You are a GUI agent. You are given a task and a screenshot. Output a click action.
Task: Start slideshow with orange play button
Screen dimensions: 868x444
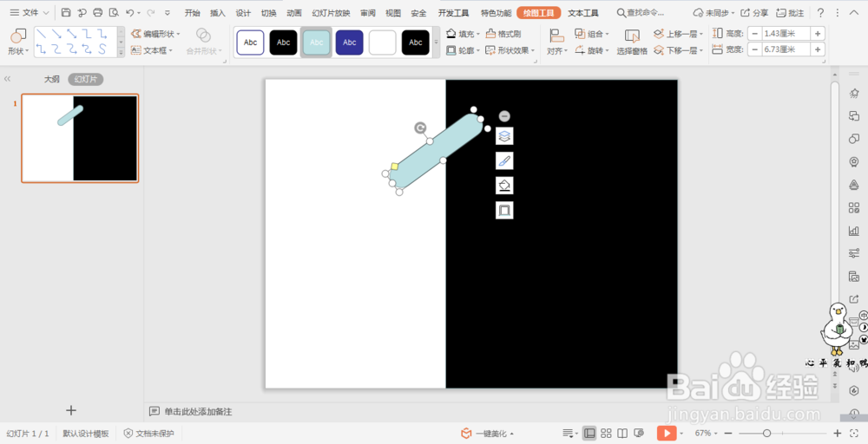point(667,433)
